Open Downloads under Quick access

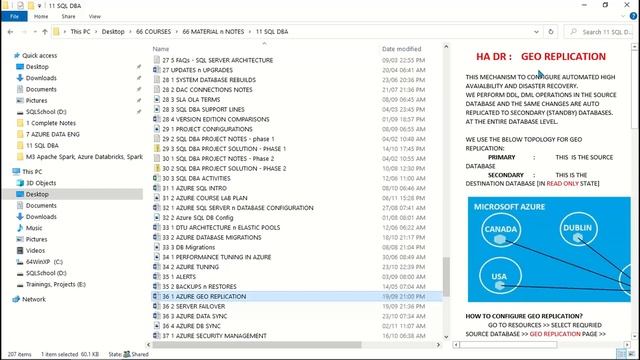41,78
